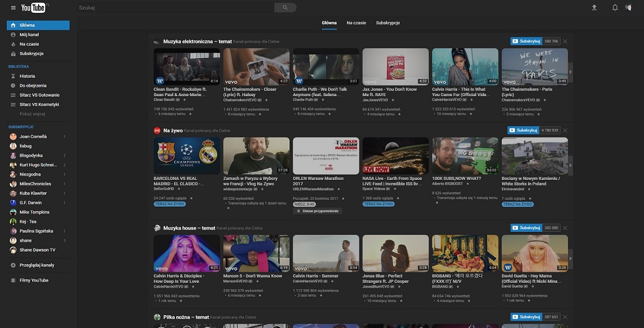
Task: Switch to the Na czasie tab
Action: click(356, 23)
